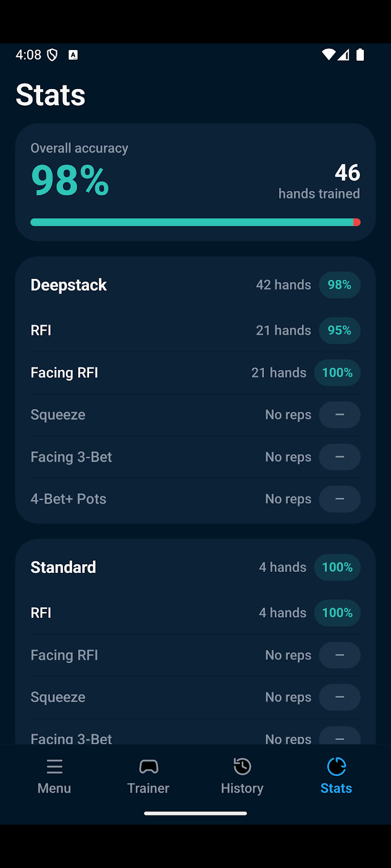Tap the Wi-Fi status icon

point(329,54)
